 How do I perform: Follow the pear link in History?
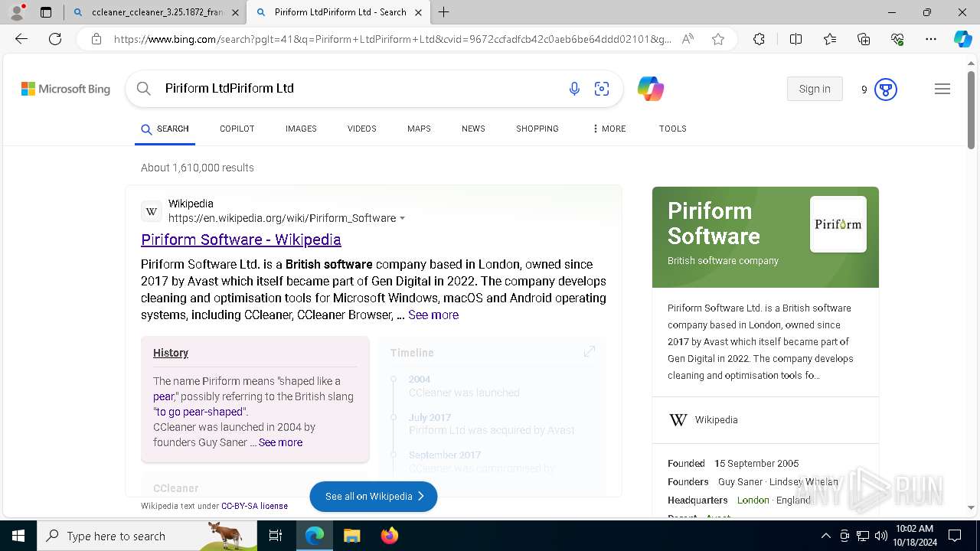pos(164,396)
